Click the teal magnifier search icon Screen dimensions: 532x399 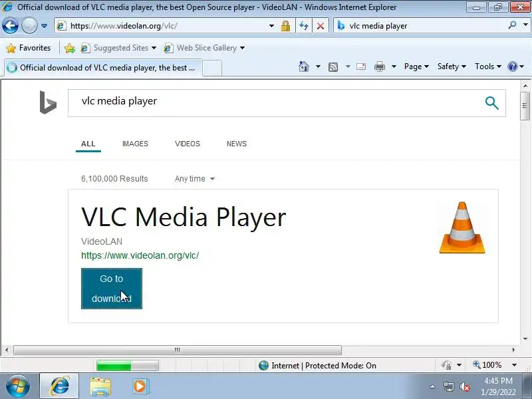click(491, 103)
